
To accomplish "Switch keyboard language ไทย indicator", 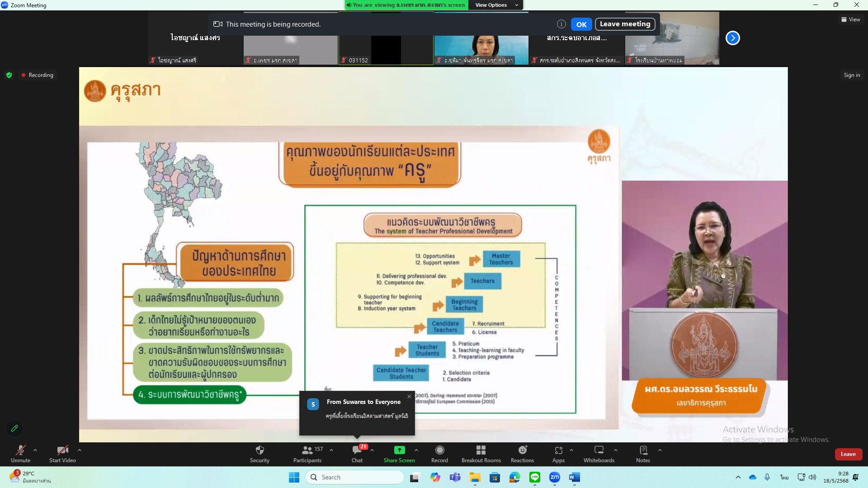I will point(784,477).
